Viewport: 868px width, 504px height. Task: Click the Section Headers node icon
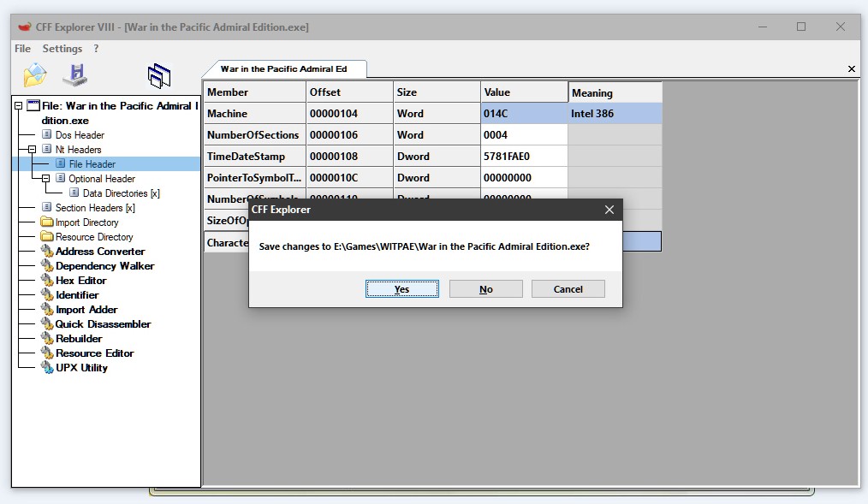tap(47, 207)
